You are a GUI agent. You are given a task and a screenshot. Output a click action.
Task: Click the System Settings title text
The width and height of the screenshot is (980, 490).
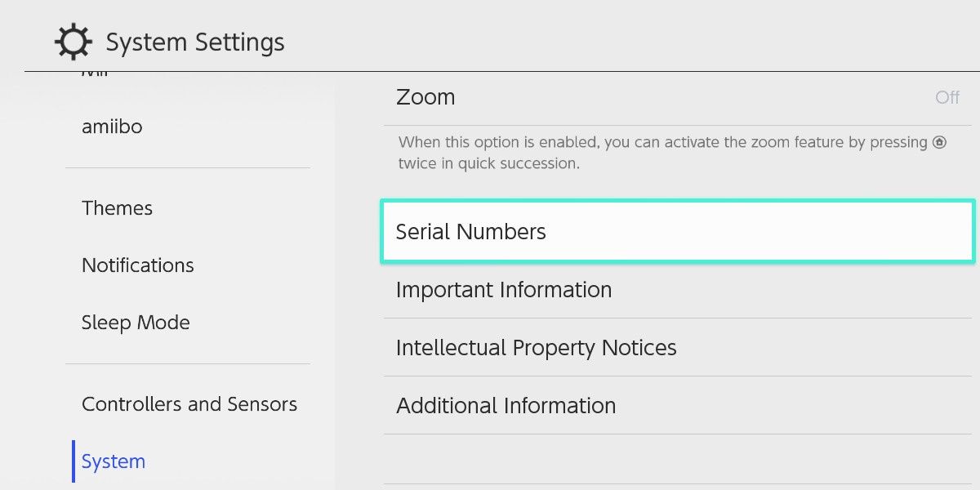coord(194,41)
